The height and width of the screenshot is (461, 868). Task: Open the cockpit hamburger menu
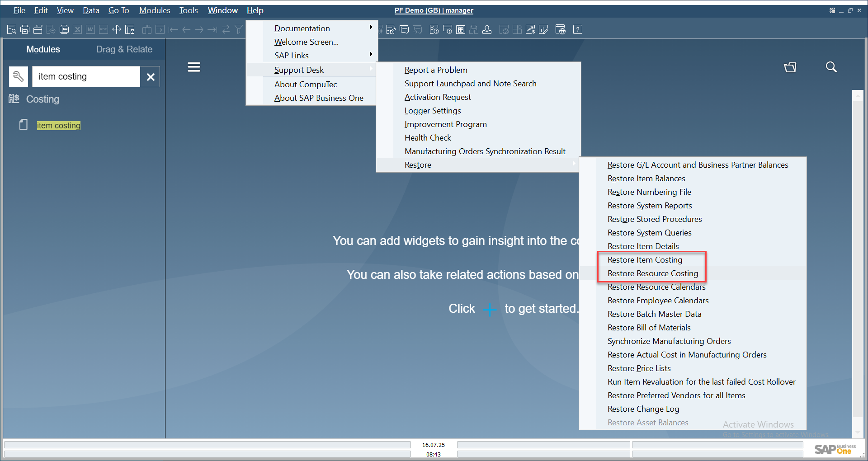pyautogui.click(x=193, y=66)
